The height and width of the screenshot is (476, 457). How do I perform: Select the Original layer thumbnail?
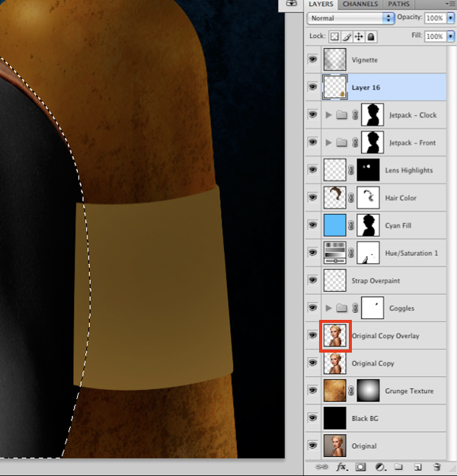point(334,446)
